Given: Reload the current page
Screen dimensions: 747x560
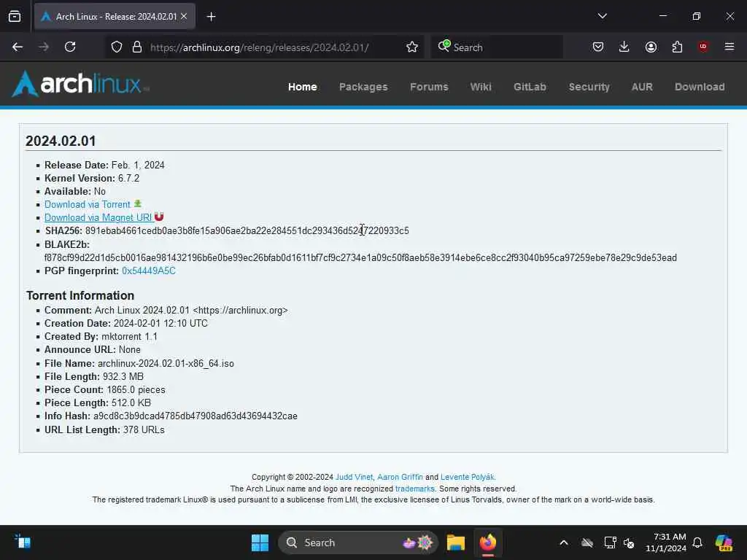Looking at the screenshot, I should click(70, 47).
